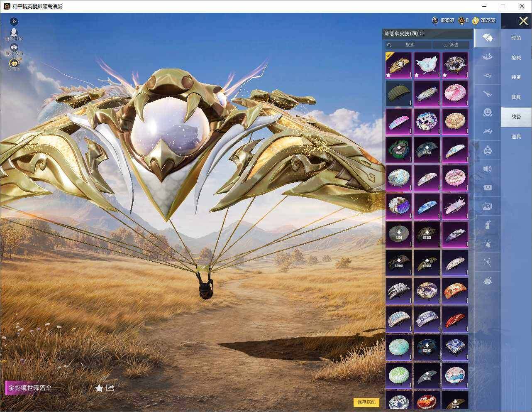Open the airplane skin category icon

coord(487,94)
